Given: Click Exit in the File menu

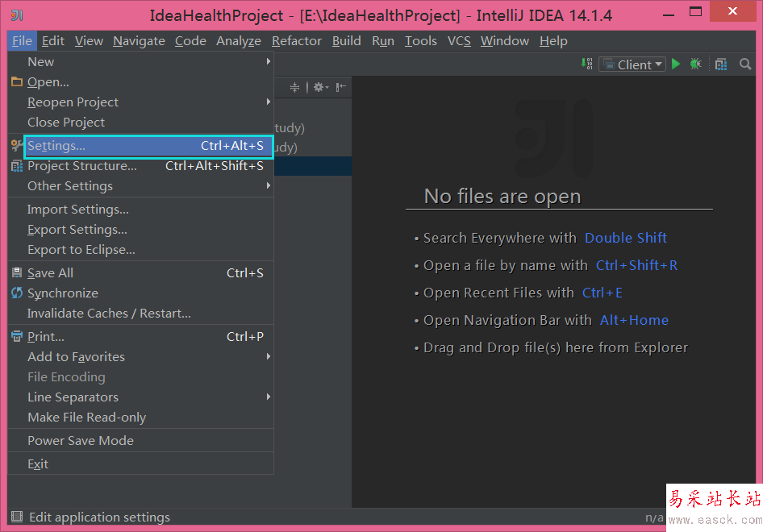Looking at the screenshot, I should click(x=38, y=464).
